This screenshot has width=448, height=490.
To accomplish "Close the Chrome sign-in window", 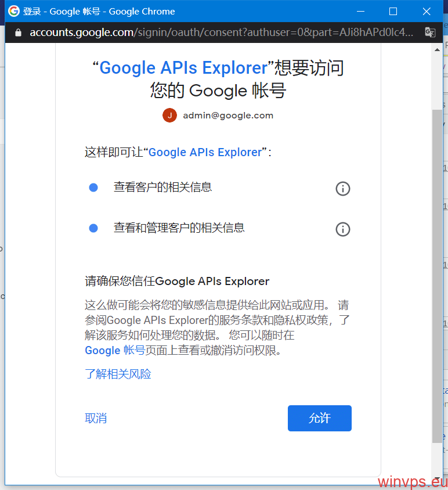I will 427,11.
